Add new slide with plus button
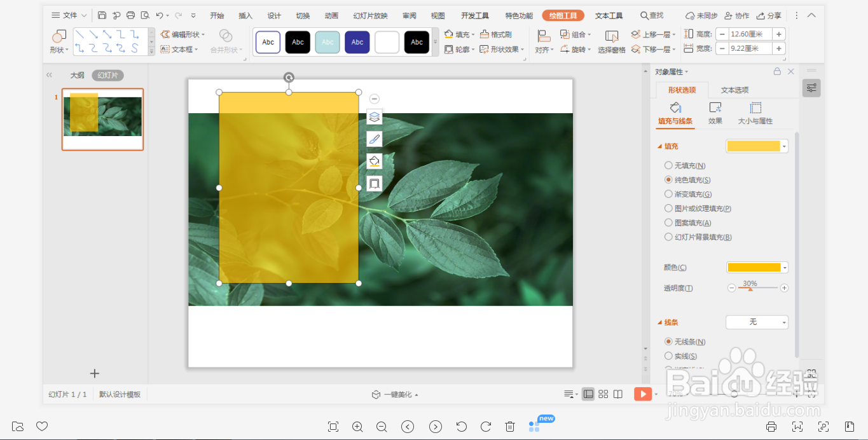The image size is (868, 440). 95,373
